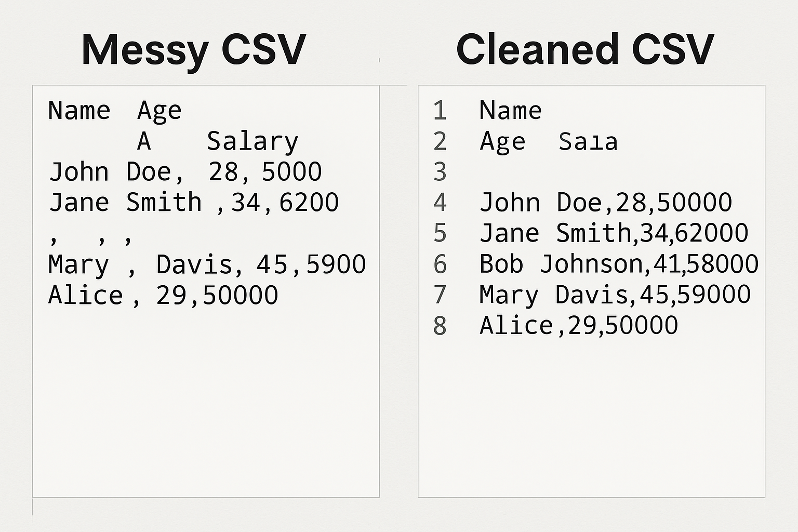Click the cleaned John Doe,28,50000 row

click(606, 203)
